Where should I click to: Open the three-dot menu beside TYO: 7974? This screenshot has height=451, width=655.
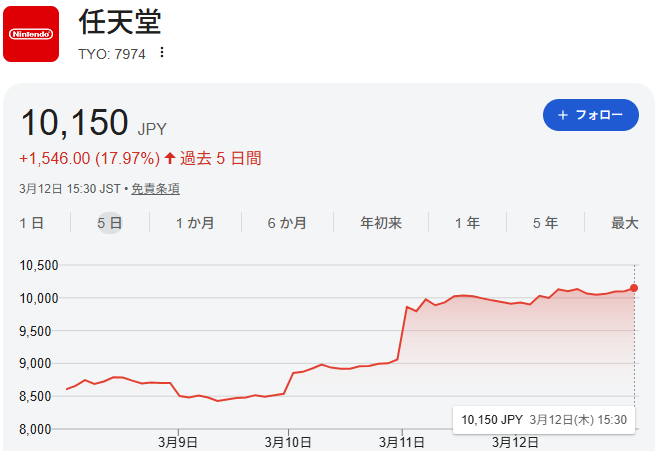(162, 53)
